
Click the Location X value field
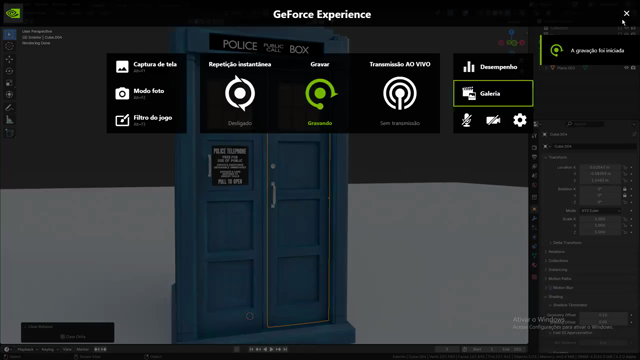tap(600, 167)
